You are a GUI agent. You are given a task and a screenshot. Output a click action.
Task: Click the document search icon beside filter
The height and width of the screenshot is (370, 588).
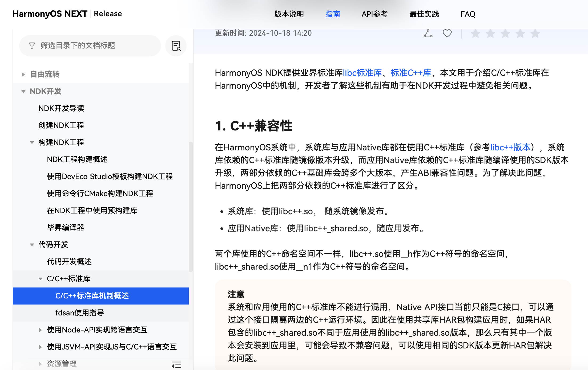[176, 46]
